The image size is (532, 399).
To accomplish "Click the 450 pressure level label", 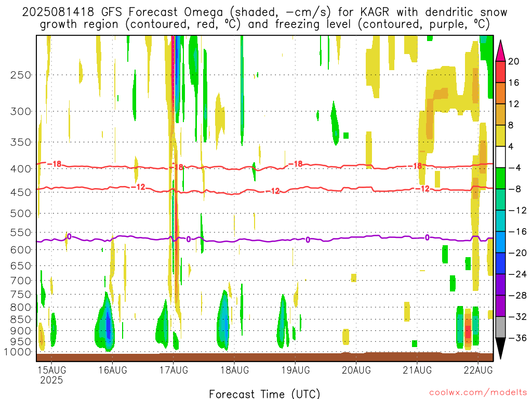I will [x=20, y=192].
